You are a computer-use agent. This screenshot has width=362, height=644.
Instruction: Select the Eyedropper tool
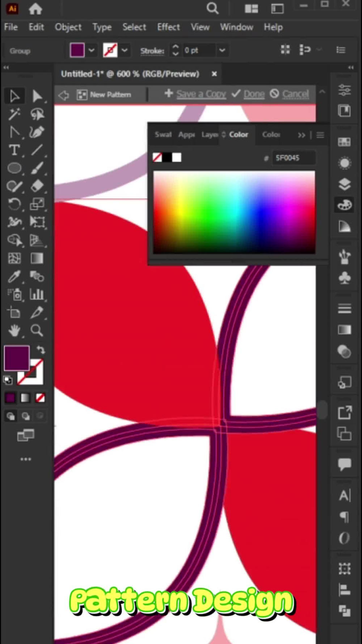click(14, 276)
